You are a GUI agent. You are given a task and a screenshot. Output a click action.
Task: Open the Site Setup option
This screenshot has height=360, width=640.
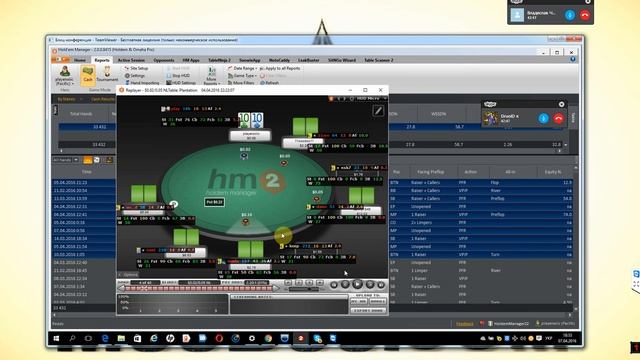136,68
